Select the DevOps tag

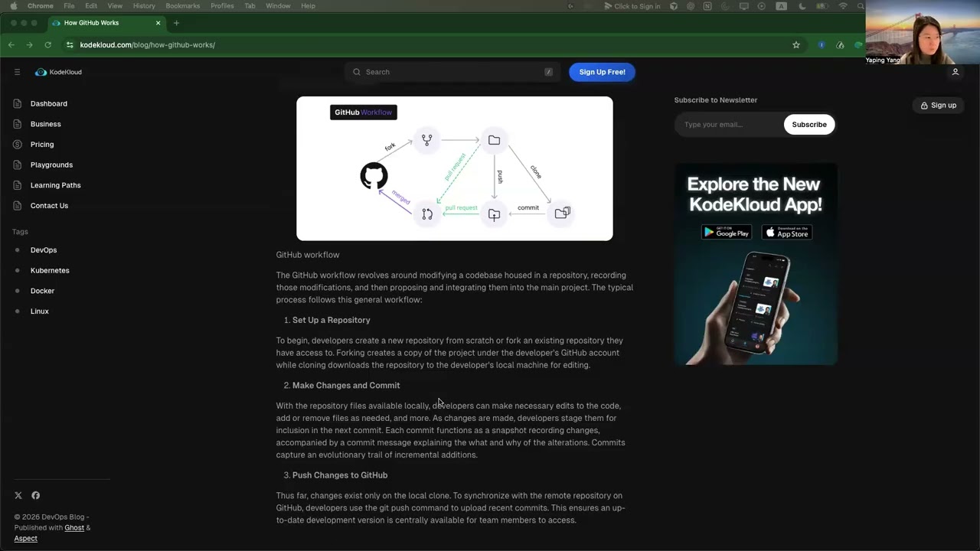coord(44,250)
